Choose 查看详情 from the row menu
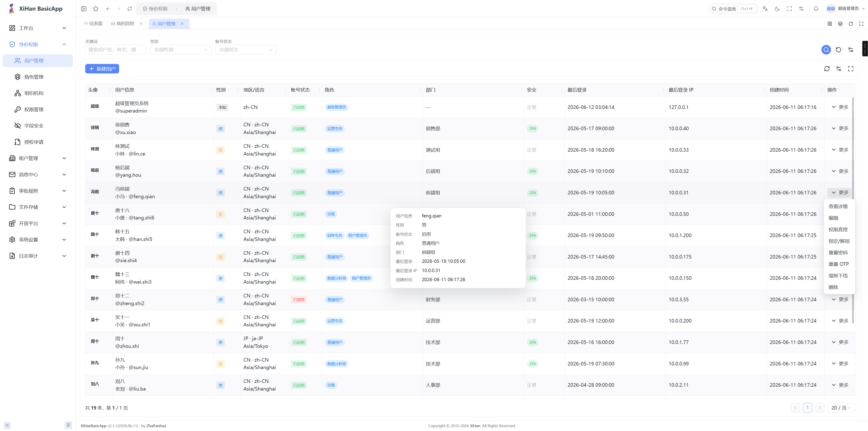Screen dimensions: 868x431 coord(839,207)
